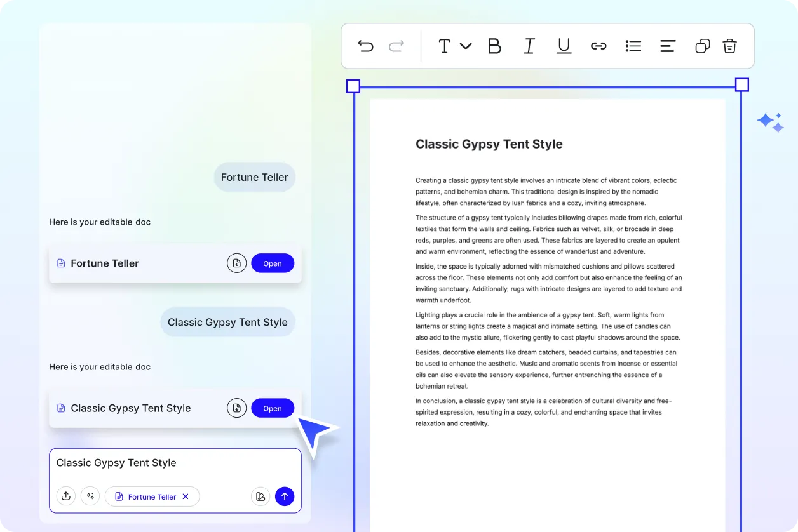Download the Fortune Teller doc

(x=236, y=263)
